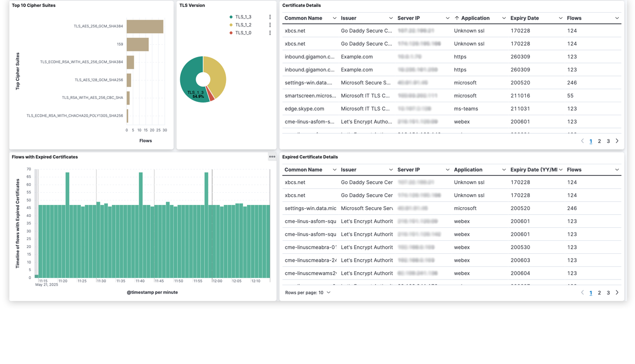The width and height of the screenshot is (635, 364).
Task: Open the Issuer dropdown in Expired Certificate Details
Action: 390,169
